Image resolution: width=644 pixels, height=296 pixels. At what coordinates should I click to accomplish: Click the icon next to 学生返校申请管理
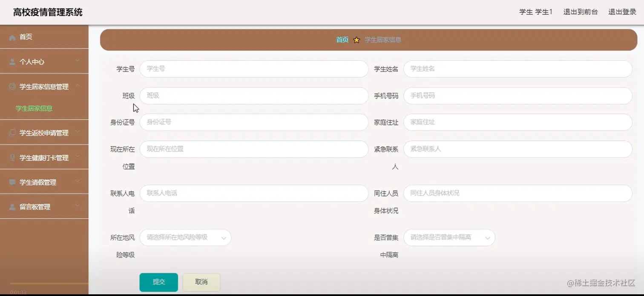(x=12, y=132)
